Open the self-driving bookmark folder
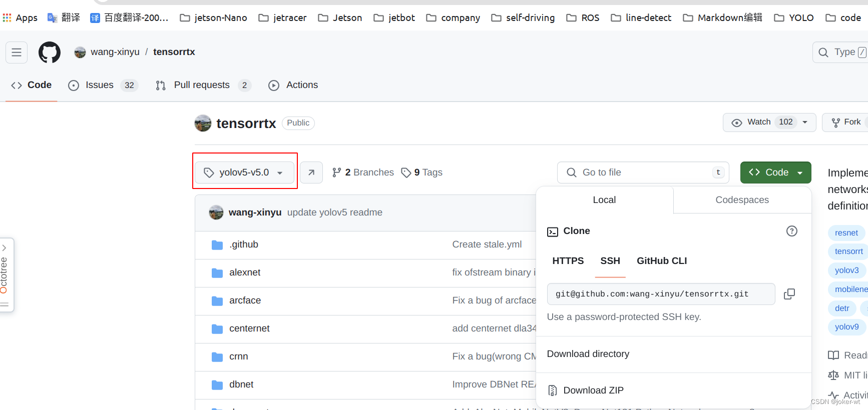868x410 pixels. pos(523,18)
